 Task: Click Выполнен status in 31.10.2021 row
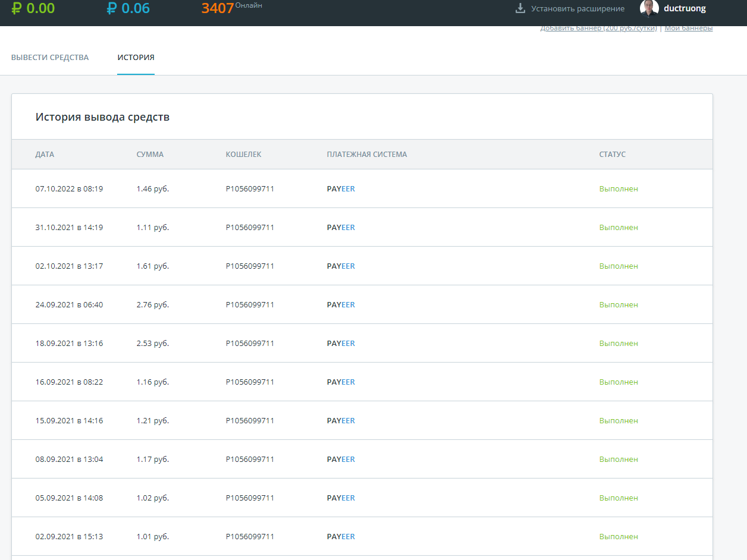(x=619, y=228)
